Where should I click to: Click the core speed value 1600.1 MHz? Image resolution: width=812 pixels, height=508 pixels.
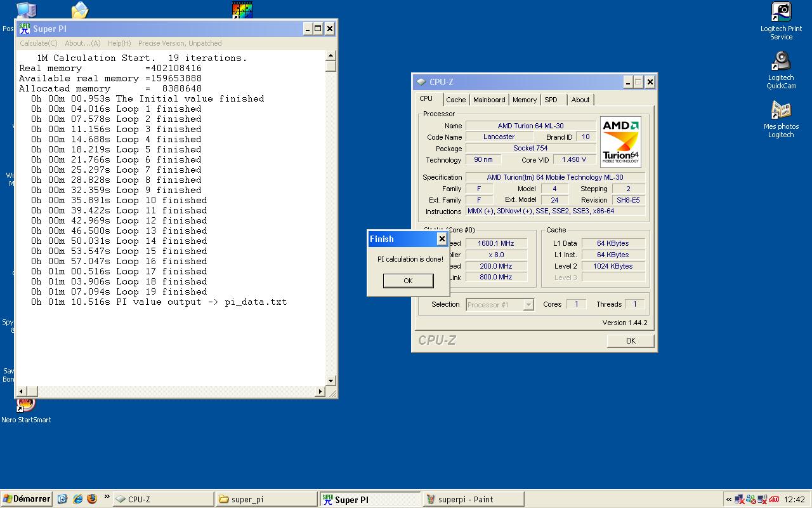495,243
